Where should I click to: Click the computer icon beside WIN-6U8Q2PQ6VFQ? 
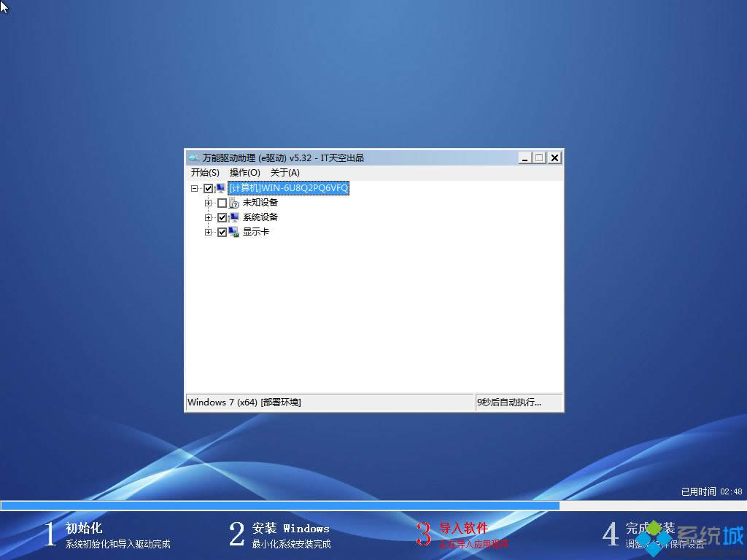click(x=220, y=188)
